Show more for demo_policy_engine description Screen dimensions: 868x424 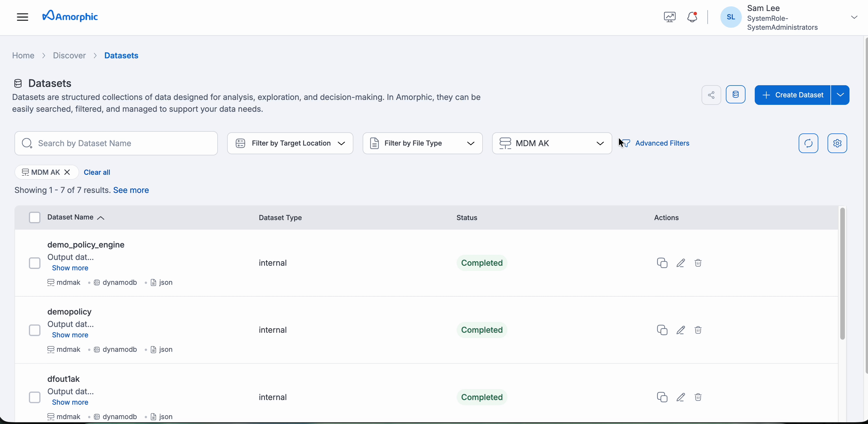click(x=70, y=268)
